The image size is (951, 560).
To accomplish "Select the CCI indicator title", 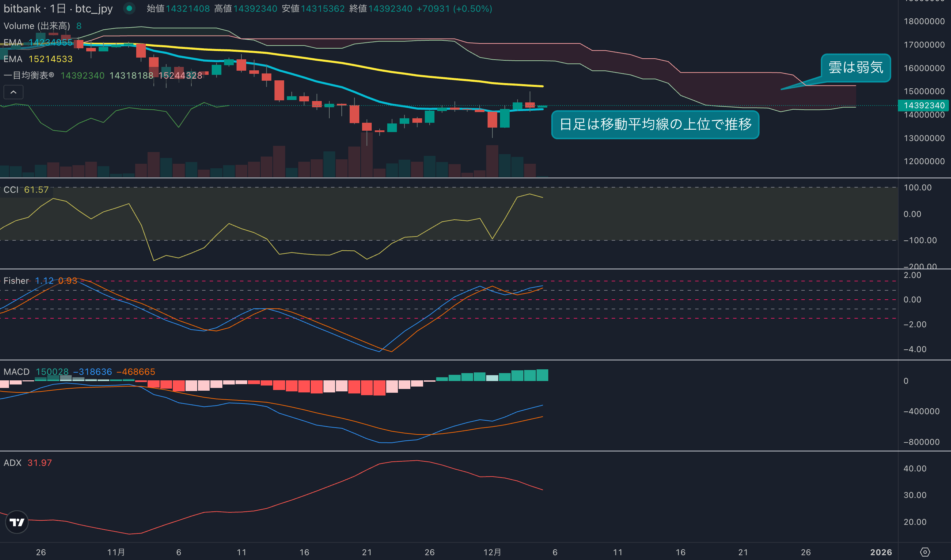I will pos(11,189).
